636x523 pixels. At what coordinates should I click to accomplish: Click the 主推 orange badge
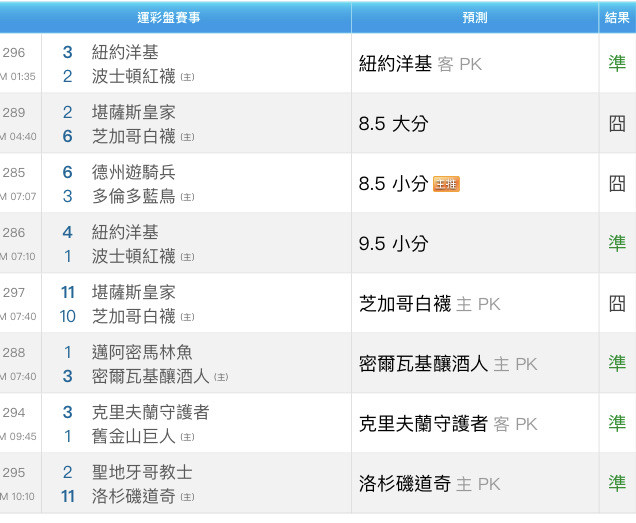click(x=446, y=184)
